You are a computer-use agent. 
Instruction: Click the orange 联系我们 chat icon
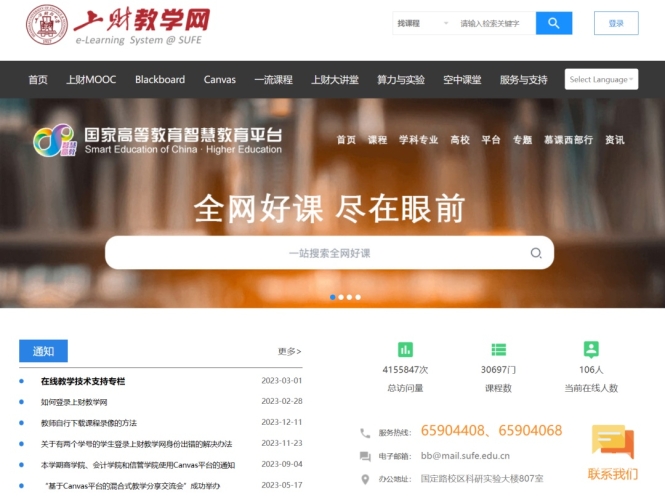613,441
